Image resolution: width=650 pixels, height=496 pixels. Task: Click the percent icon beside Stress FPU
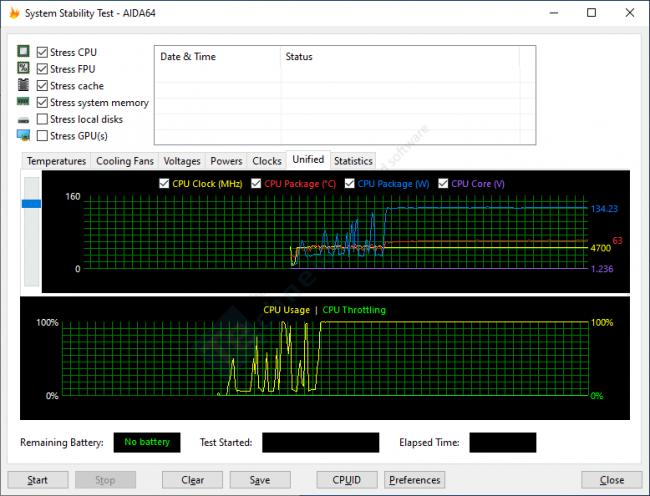coord(23,68)
